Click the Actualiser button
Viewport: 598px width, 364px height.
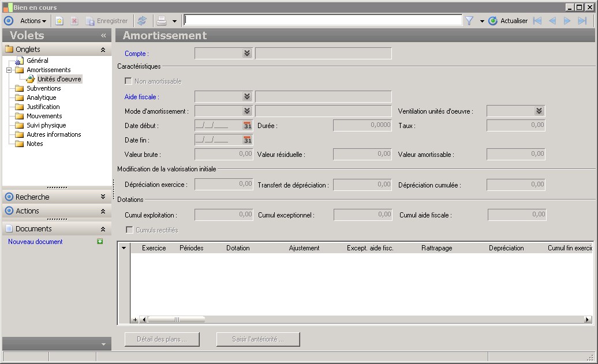coord(508,21)
